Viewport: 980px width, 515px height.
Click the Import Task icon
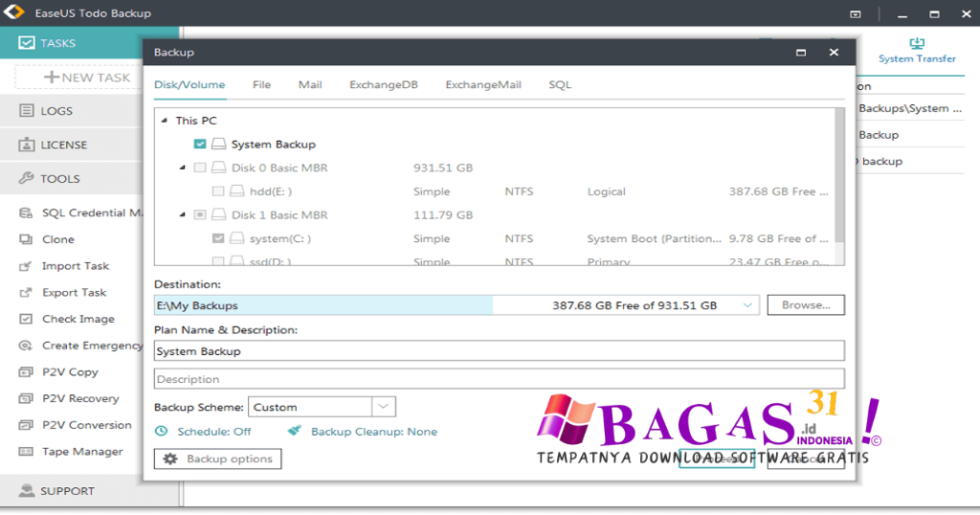pos(26,266)
